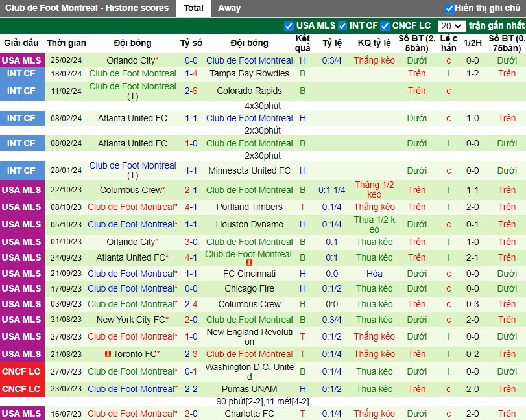Click the Hòa result in FC Cincinnati row
This screenshot has width=526, height=420.
[x=374, y=274]
